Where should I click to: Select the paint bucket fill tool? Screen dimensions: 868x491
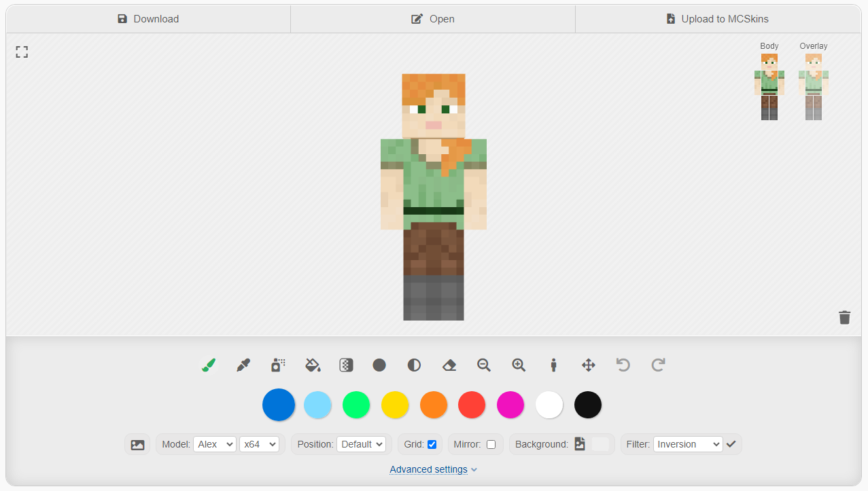coord(313,365)
